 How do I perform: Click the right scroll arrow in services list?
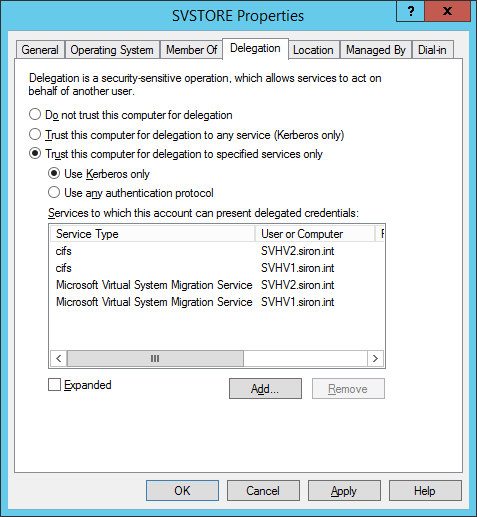point(375,359)
